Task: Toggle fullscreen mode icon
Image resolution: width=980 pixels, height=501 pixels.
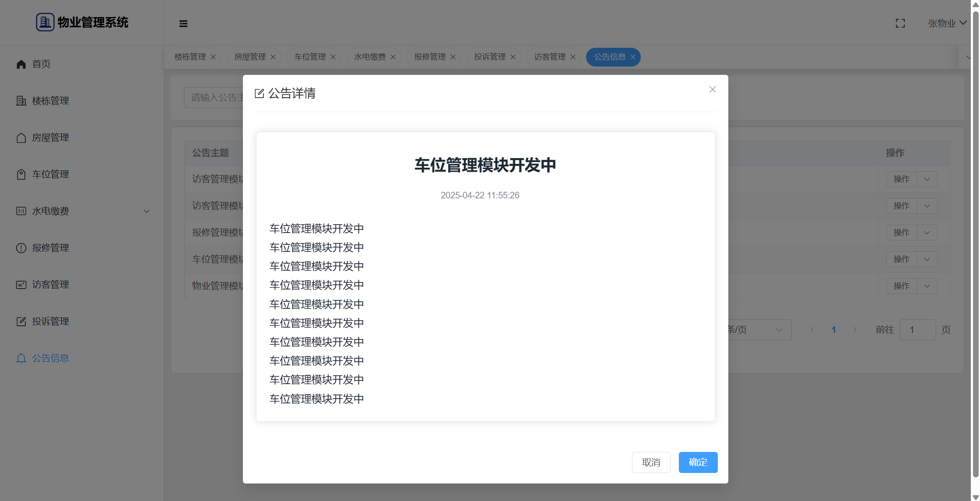Action: point(900,23)
